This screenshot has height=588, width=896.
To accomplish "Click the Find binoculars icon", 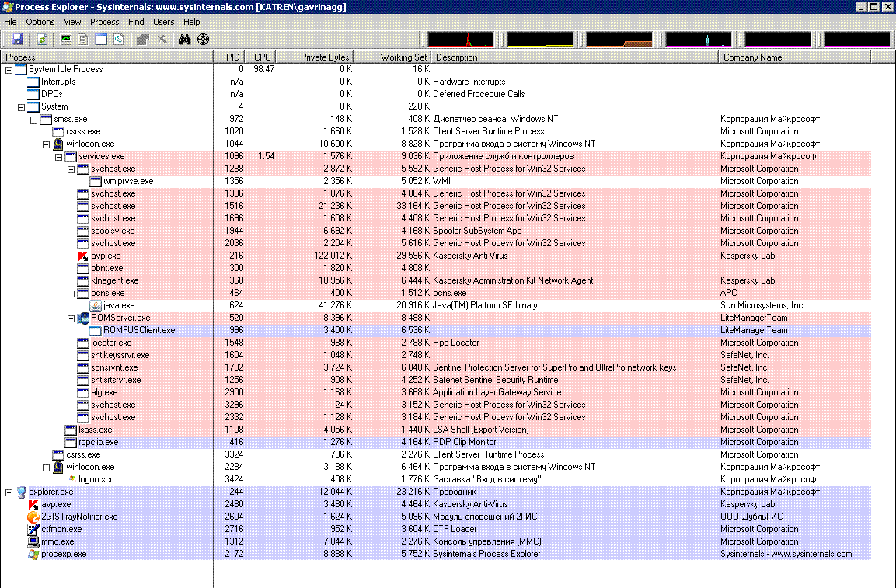I will [x=185, y=40].
